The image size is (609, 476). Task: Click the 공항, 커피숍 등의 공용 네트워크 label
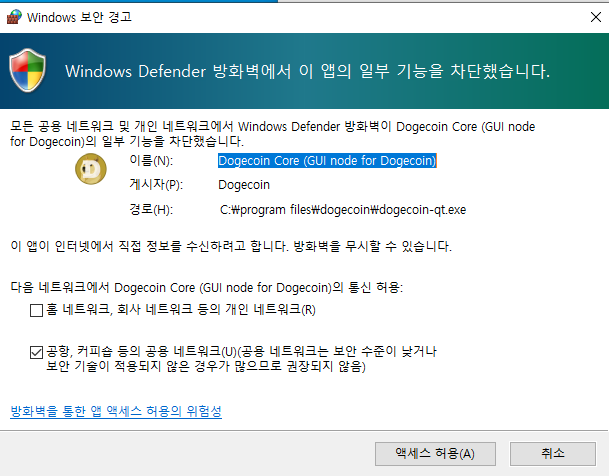[241, 359]
